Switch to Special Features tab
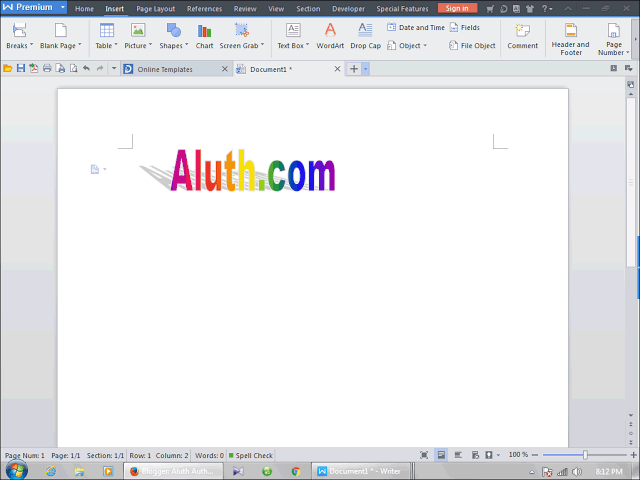Screen dimensions: 640x480 (402, 9)
